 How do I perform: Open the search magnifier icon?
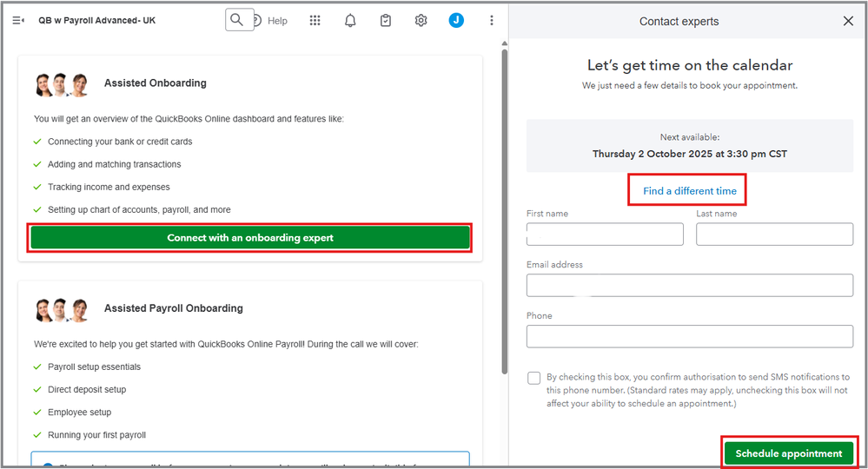click(x=237, y=20)
